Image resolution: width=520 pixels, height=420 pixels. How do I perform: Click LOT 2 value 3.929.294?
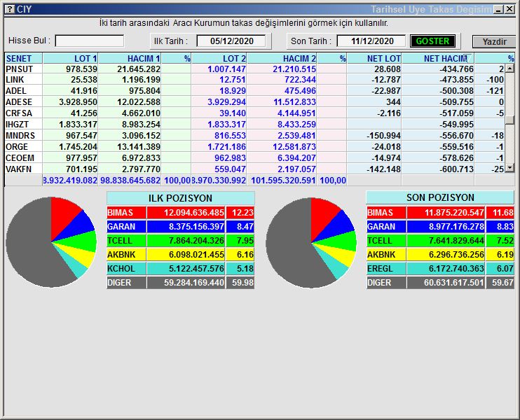click(226, 102)
